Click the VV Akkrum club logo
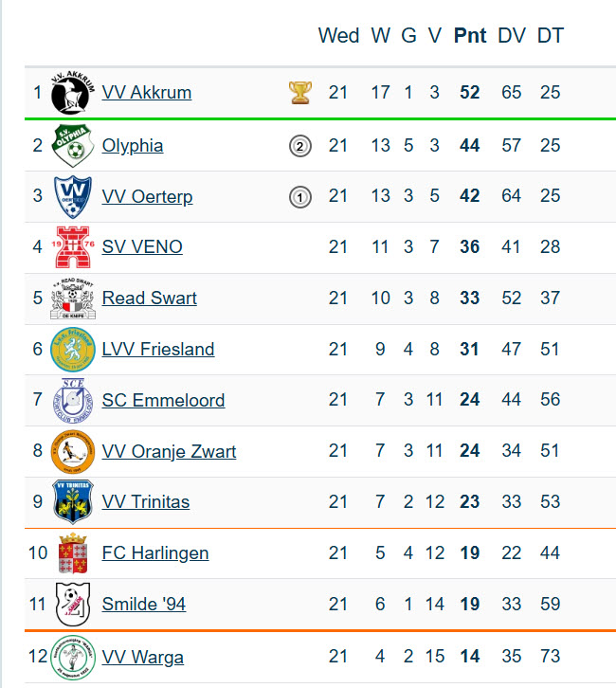Screen dimensions: 616x688 (x=72, y=92)
